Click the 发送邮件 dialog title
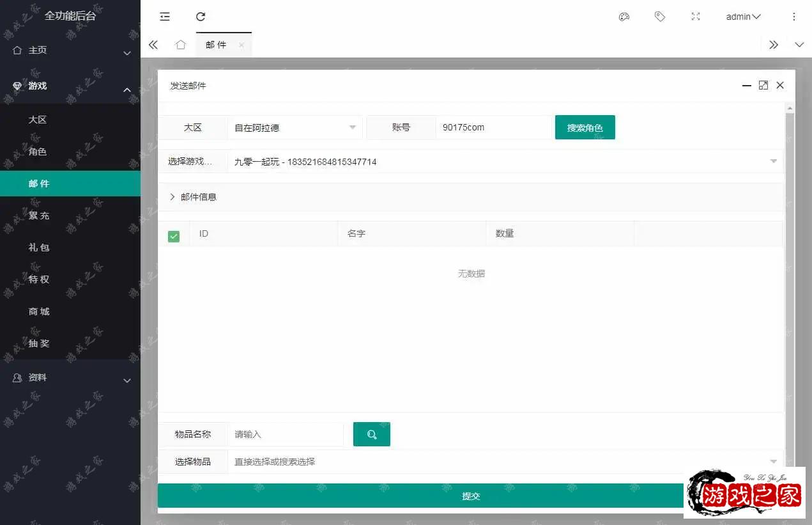 [x=188, y=86]
